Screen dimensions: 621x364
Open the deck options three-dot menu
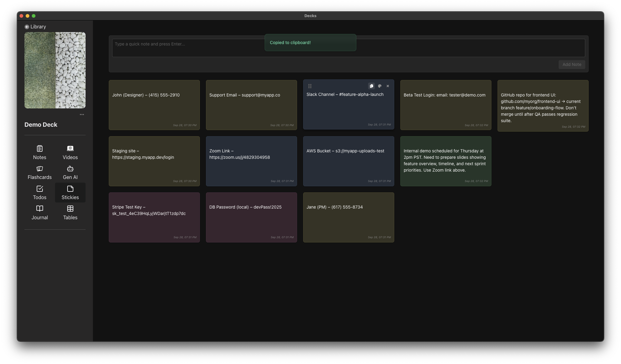(x=82, y=115)
